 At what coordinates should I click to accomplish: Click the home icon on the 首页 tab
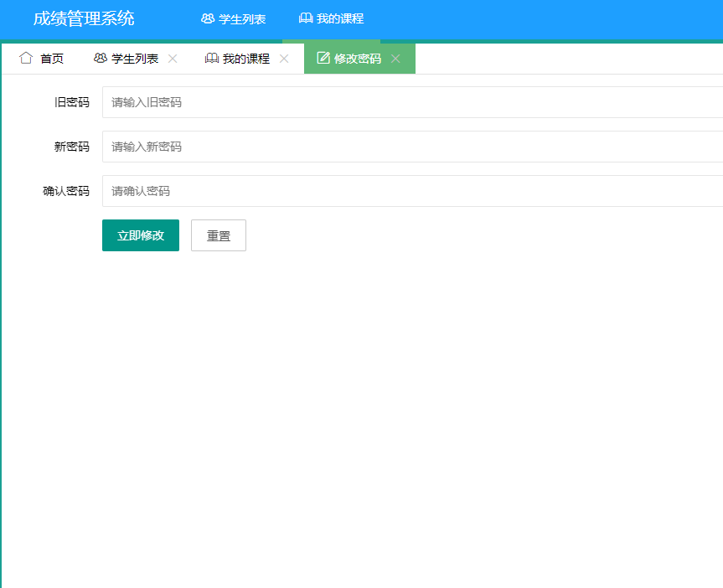point(24,59)
